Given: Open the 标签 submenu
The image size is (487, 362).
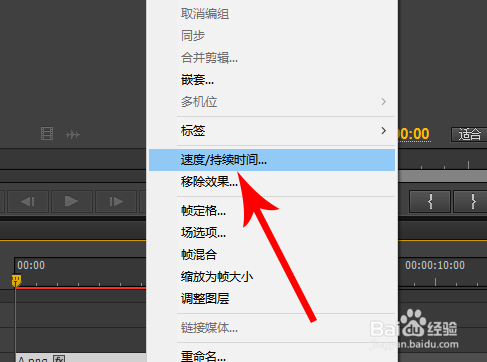Looking at the screenshot, I should click(272, 131).
